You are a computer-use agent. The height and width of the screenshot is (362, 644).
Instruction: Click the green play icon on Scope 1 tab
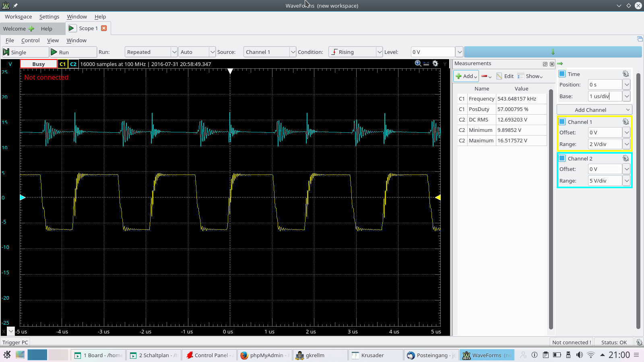pyautogui.click(x=71, y=28)
